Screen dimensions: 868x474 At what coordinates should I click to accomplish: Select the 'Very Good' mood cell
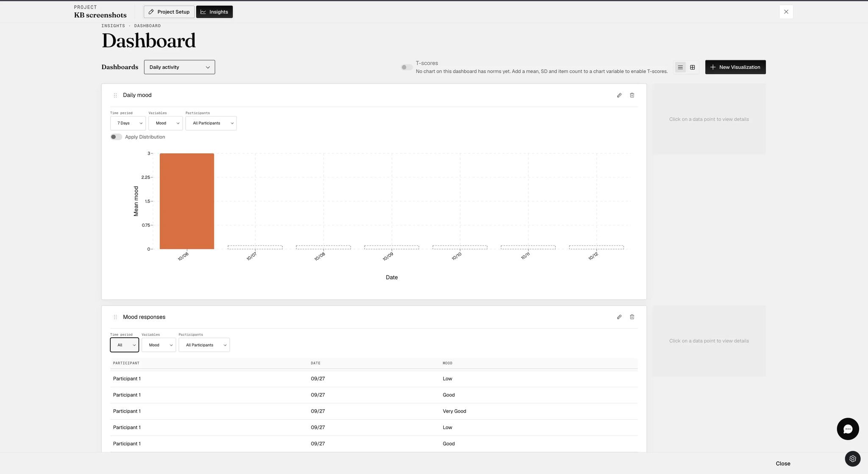(x=454, y=411)
